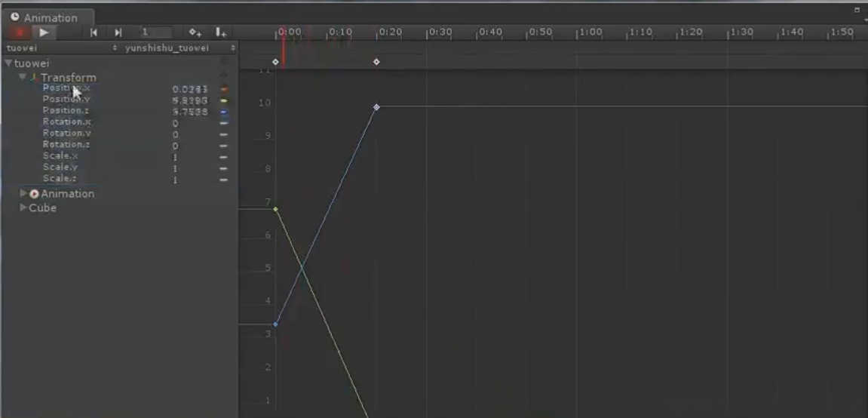Expand the Animation component group

[23, 193]
